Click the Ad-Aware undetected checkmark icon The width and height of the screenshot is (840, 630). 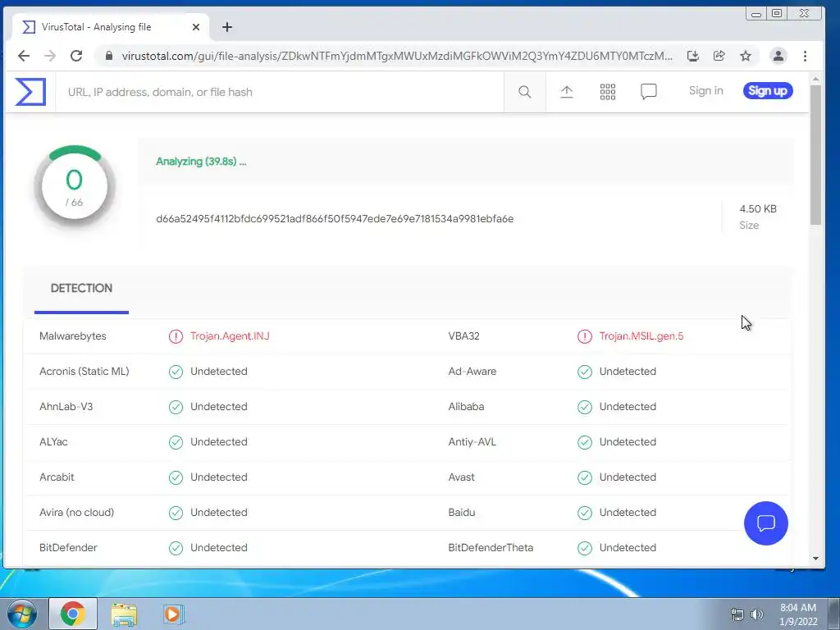(x=584, y=372)
